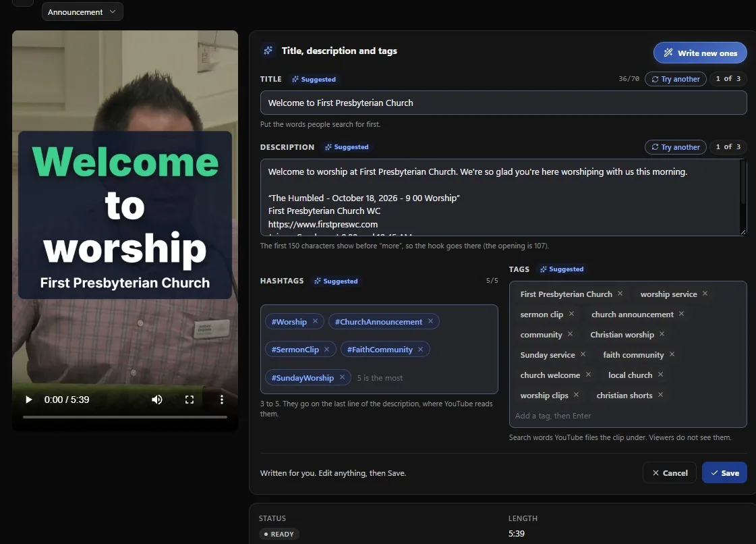Play the video preview
This screenshot has height=544, width=756.
coord(28,400)
